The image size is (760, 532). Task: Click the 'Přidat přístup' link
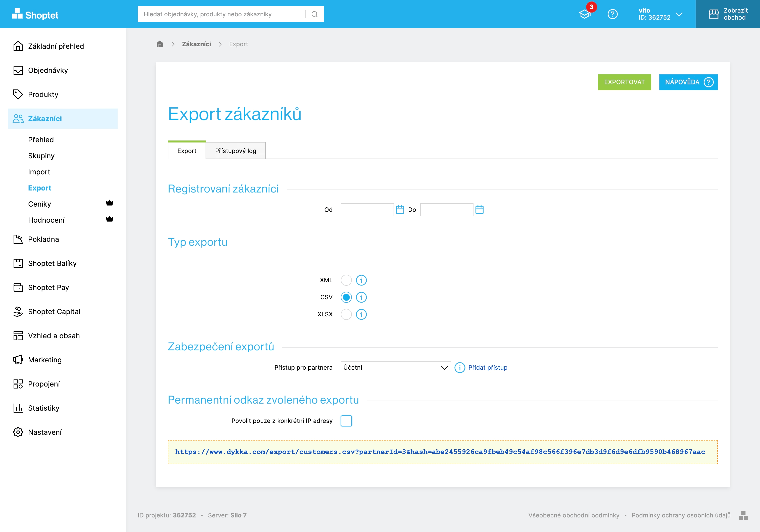click(x=488, y=367)
